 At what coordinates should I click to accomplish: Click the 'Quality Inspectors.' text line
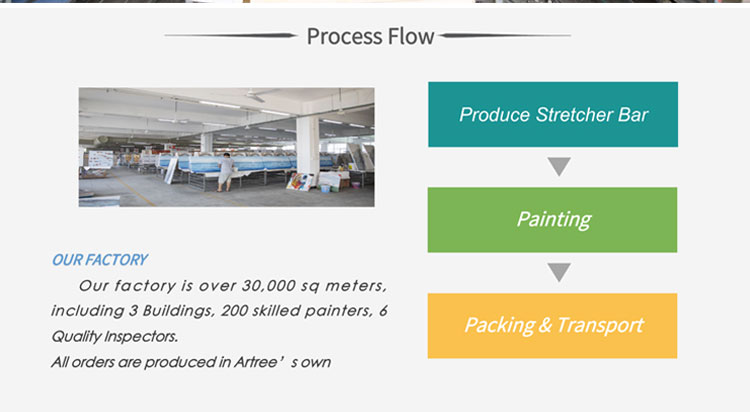click(x=115, y=336)
